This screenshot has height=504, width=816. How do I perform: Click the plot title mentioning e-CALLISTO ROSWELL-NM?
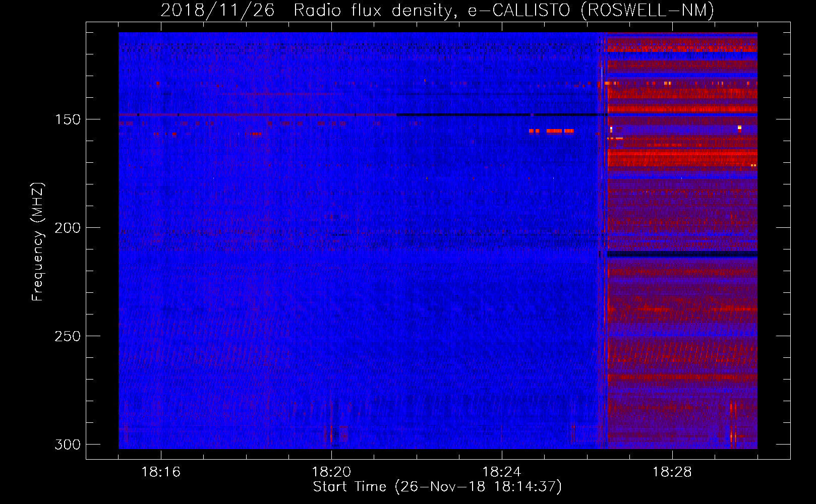tap(437, 10)
